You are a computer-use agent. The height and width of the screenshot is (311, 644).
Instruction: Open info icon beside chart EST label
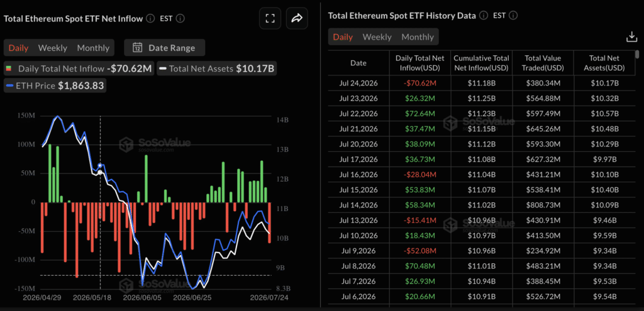[x=180, y=18]
